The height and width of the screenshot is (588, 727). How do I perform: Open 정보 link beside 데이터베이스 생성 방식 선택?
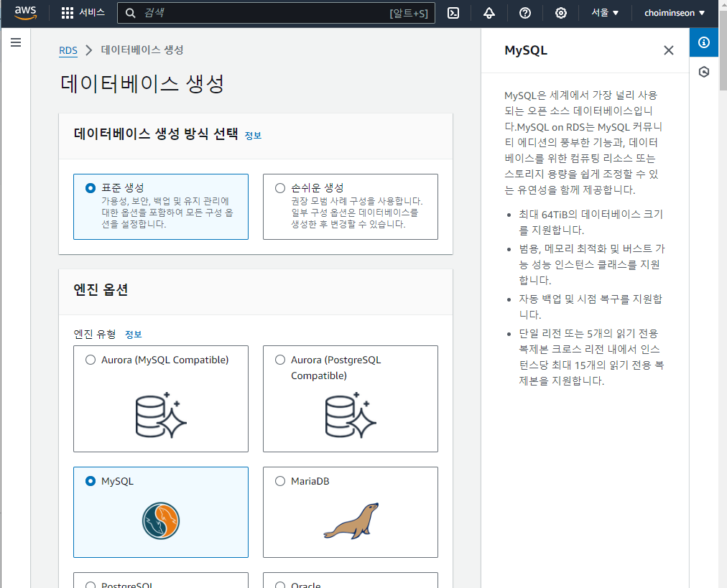point(253,135)
